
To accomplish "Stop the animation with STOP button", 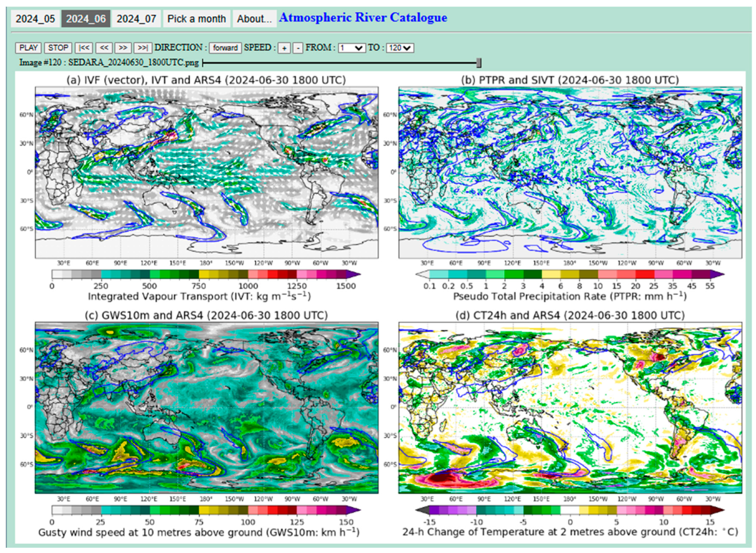I will [x=58, y=48].
